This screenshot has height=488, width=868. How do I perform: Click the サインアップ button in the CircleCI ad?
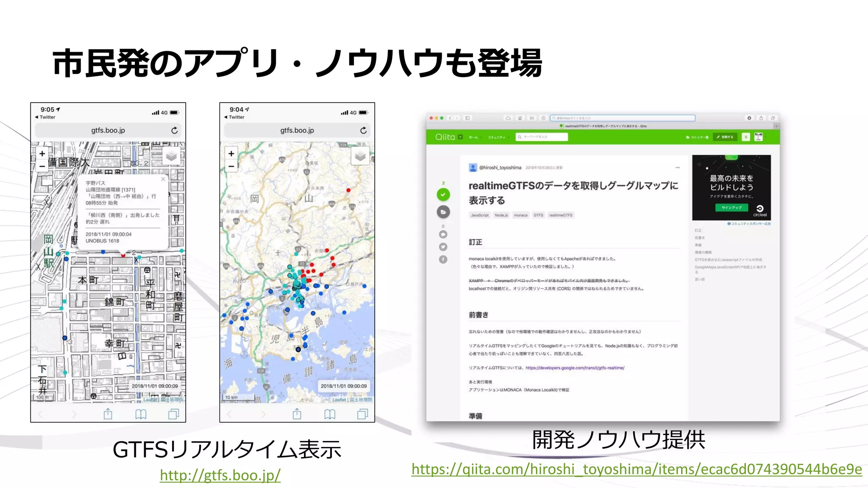[732, 208]
